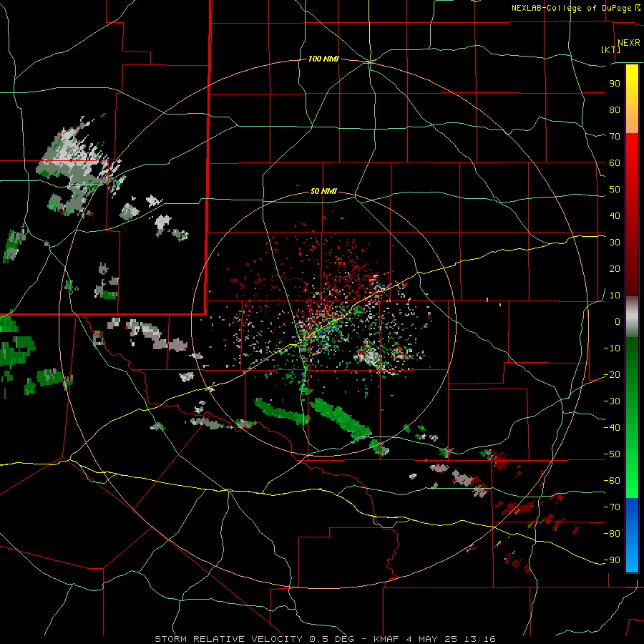
Task: Click the -40 scale label
Action: (x=612, y=428)
